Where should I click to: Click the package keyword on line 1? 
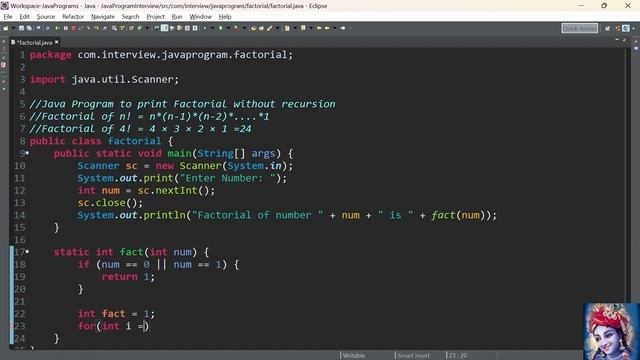(x=51, y=55)
